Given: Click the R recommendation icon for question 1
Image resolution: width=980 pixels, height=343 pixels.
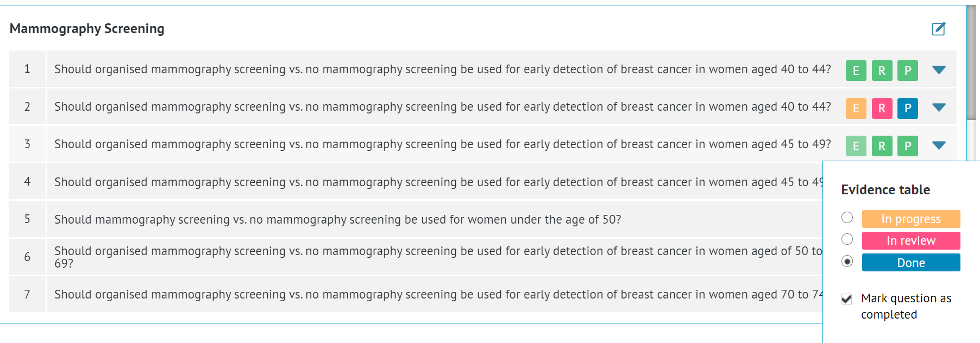Looking at the screenshot, I should [882, 71].
